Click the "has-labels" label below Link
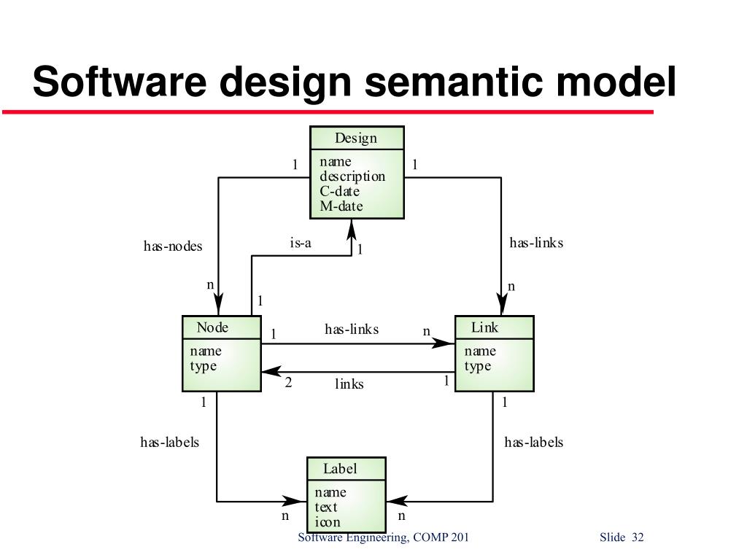The height and width of the screenshot is (560, 747). point(534,443)
